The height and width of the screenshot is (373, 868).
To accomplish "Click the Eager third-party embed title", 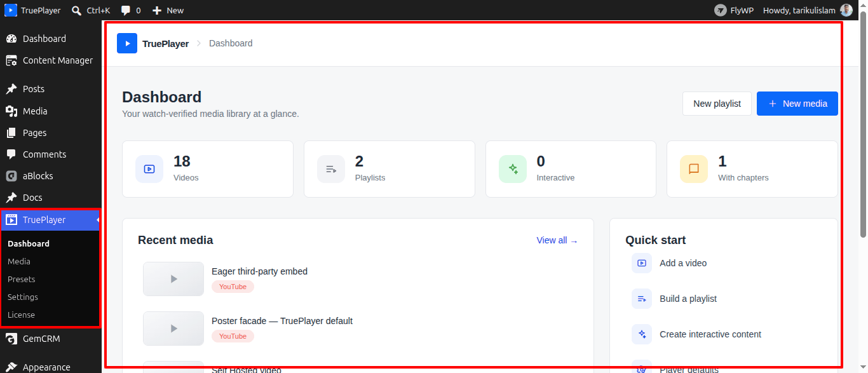I will tap(259, 271).
